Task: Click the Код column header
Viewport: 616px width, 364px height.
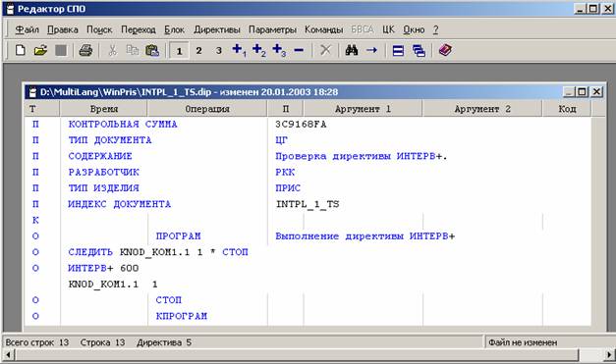Action: click(567, 109)
